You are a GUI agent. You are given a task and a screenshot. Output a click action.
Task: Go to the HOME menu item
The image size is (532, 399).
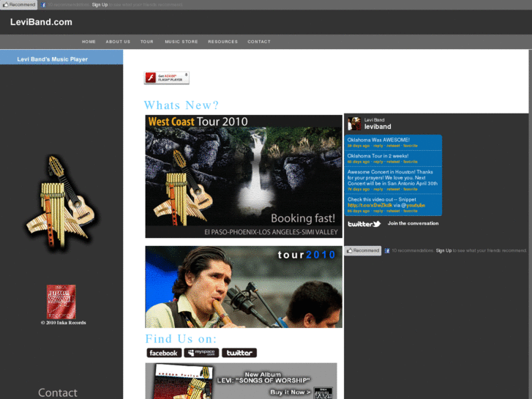point(89,42)
